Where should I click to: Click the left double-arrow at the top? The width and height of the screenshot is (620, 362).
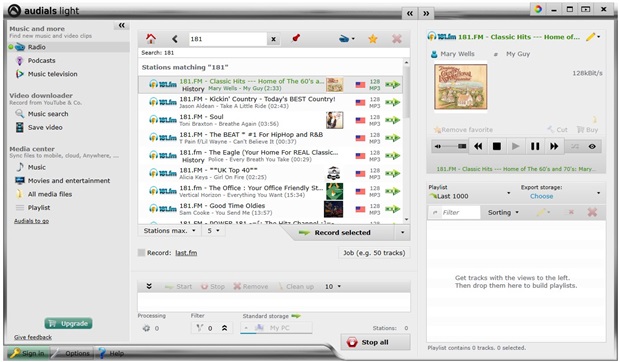tap(410, 13)
